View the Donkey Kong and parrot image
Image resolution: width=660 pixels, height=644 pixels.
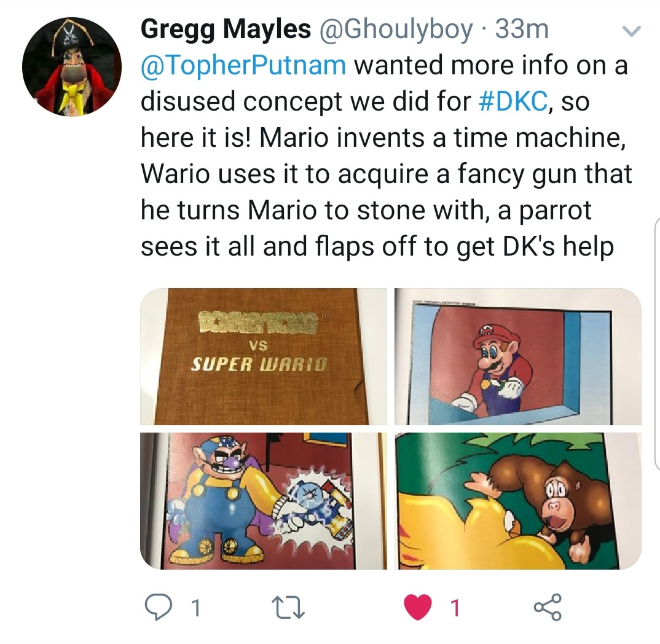click(x=517, y=501)
